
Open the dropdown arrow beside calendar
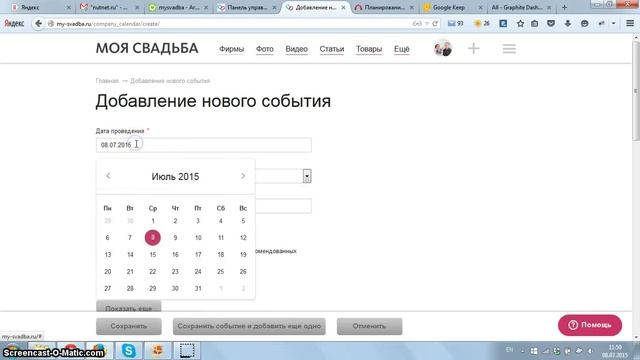[307, 176]
